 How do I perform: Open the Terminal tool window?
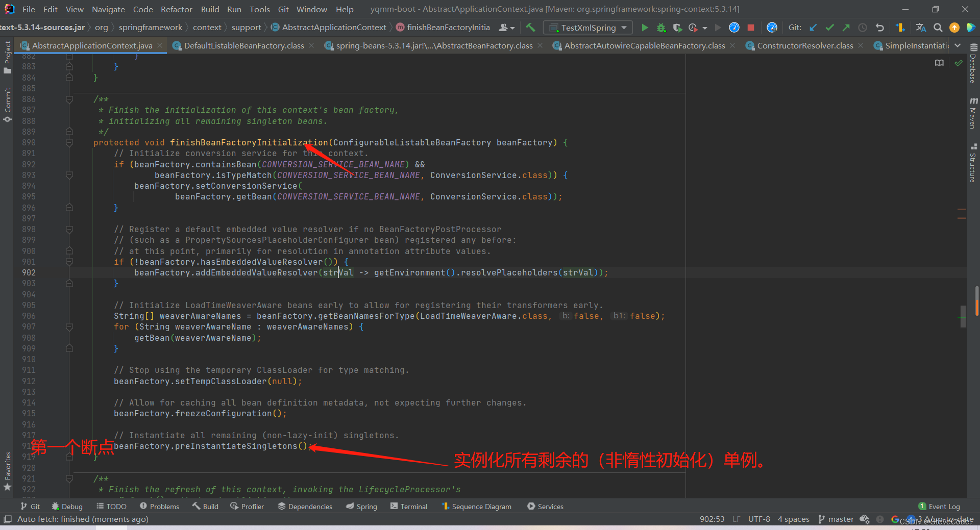coord(408,507)
